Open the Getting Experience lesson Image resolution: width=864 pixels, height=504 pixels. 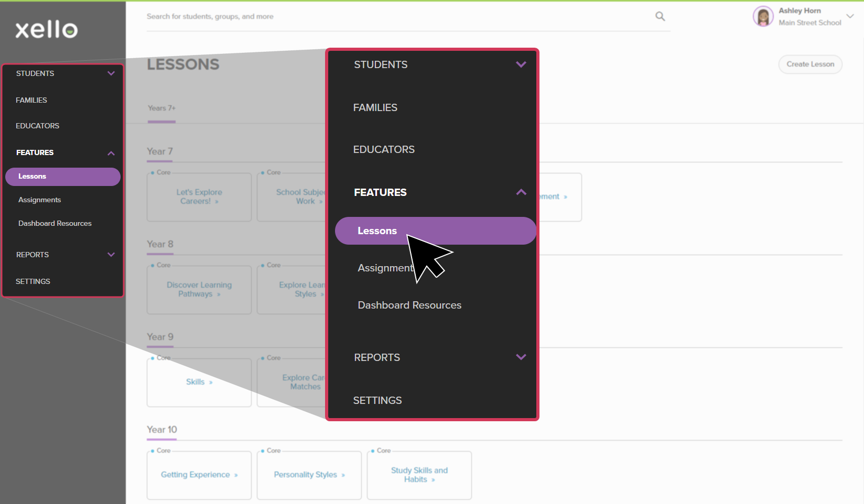tap(199, 475)
